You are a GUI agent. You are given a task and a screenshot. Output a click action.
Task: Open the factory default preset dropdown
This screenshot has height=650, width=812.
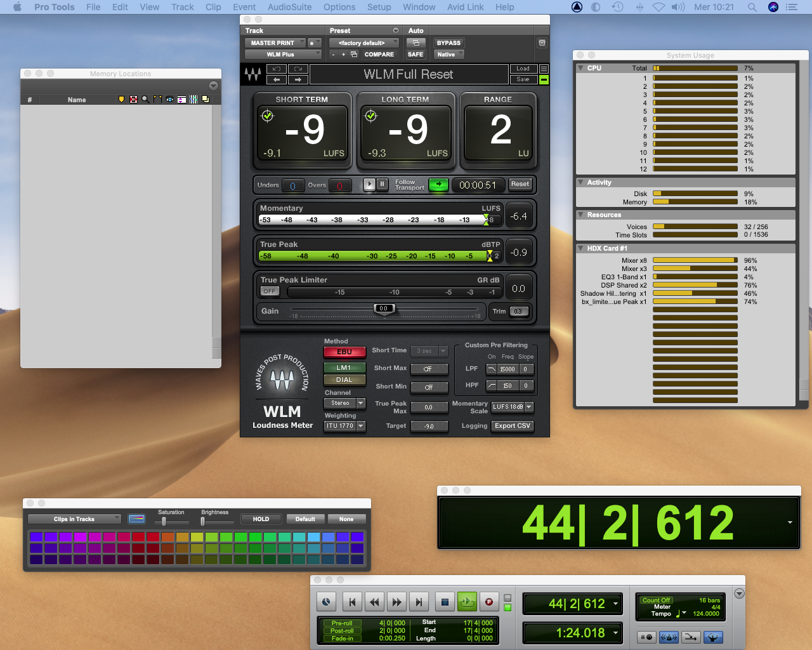364,43
